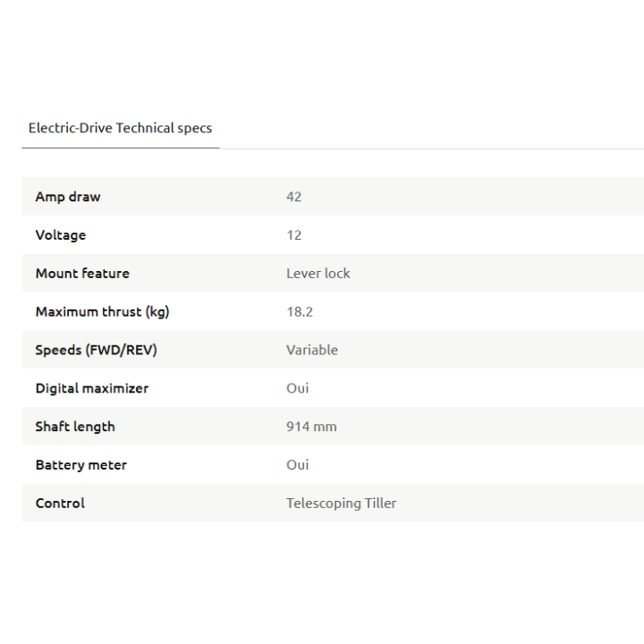This screenshot has height=644, width=644.
Task: Select the Variable speeds value
Action: click(311, 350)
